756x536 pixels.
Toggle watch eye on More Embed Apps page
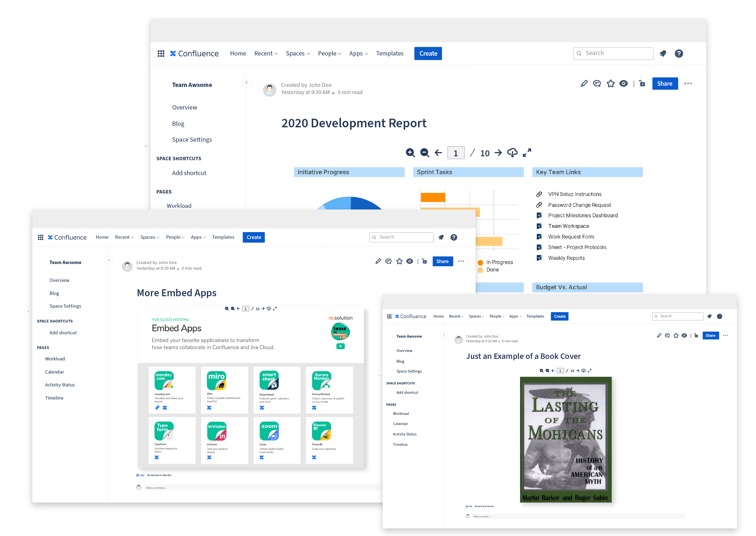point(410,261)
